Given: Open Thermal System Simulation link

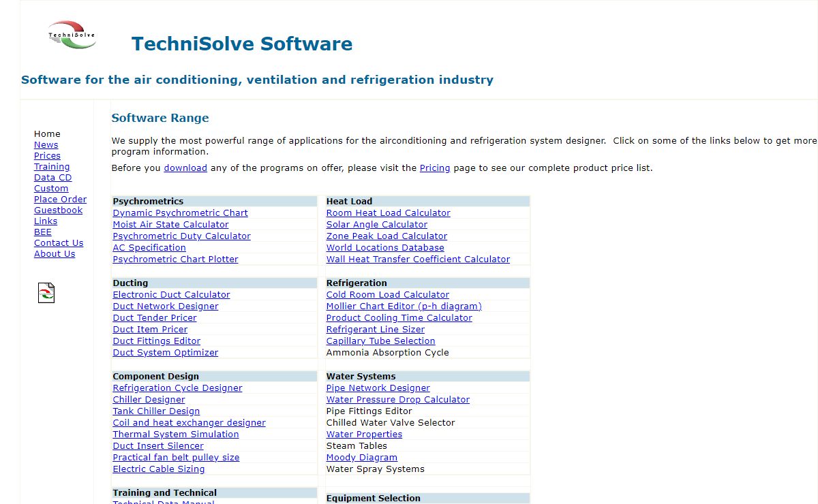Looking at the screenshot, I should pyautogui.click(x=176, y=435).
